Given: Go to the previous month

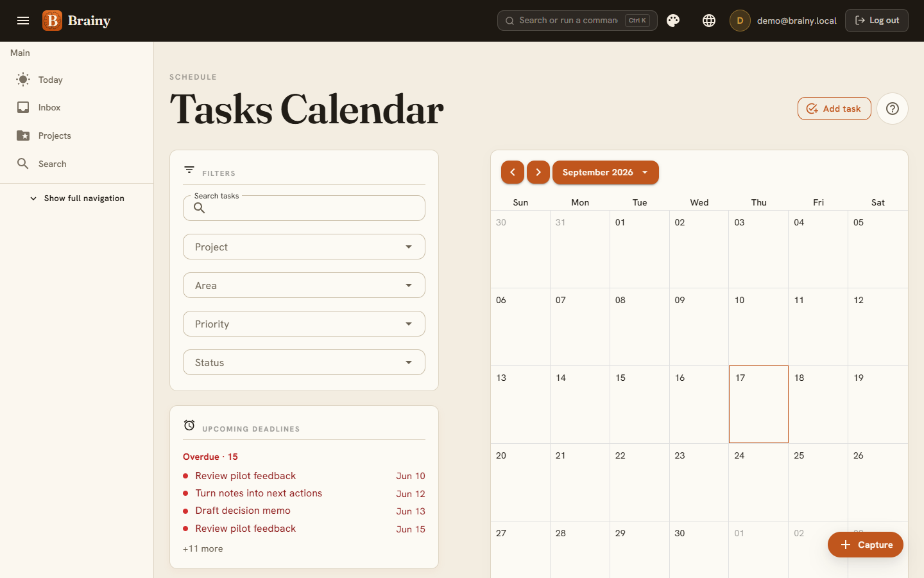Looking at the screenshot, I should coord(513,172).
